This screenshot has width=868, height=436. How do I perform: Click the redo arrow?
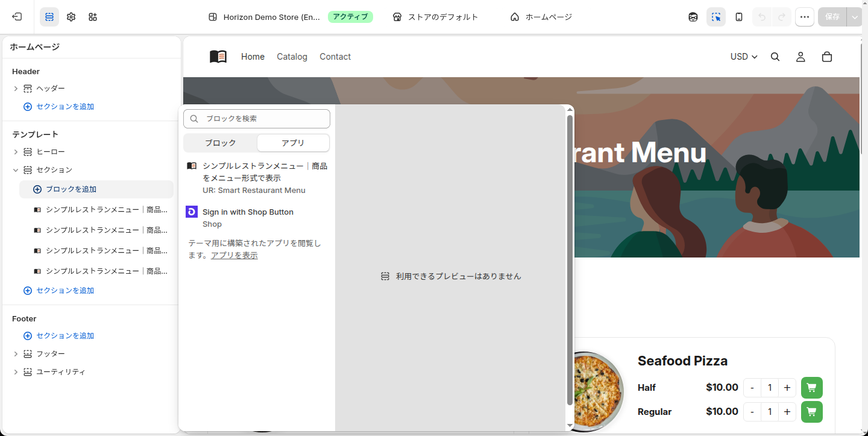click(781, 17)
